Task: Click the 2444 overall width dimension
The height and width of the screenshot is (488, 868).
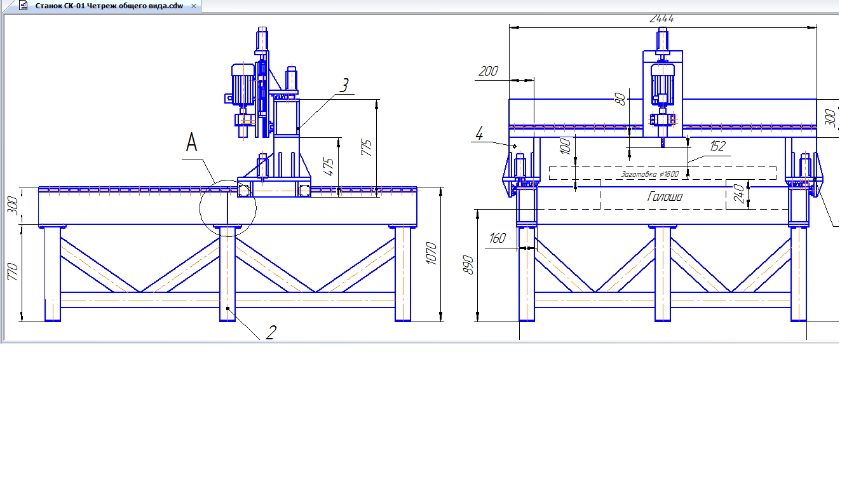Action: (x=661, y=19)
